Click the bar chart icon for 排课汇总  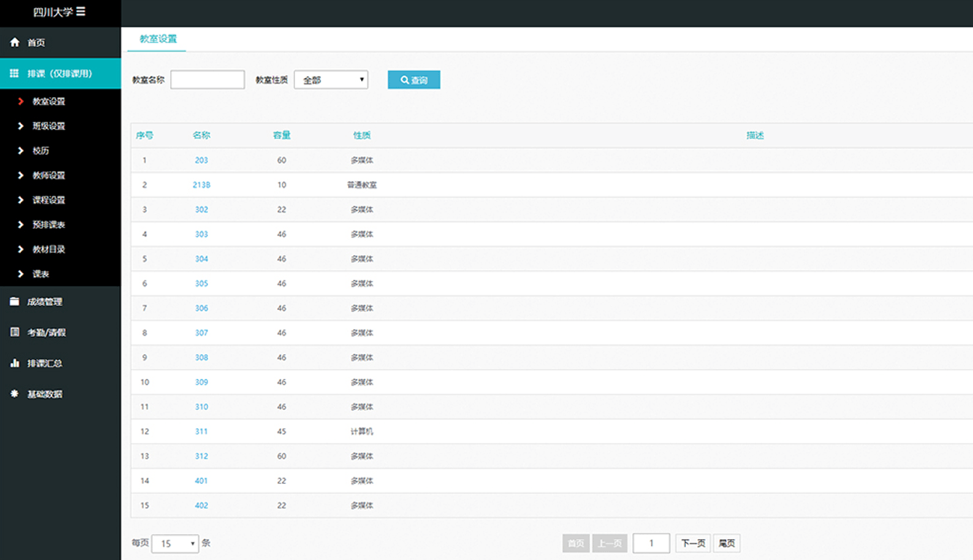click(x=15, y=363)
